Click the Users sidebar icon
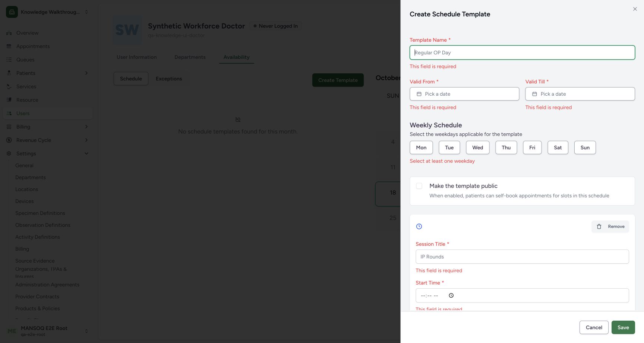The height and width of the screenshot is (343, 644). coord(9,113)
